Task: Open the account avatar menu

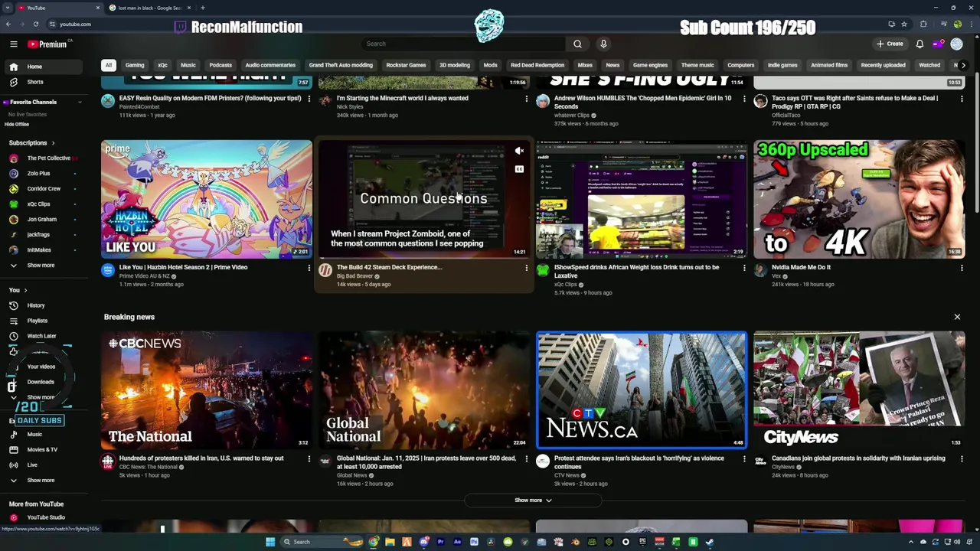Action: click(956, 44)
